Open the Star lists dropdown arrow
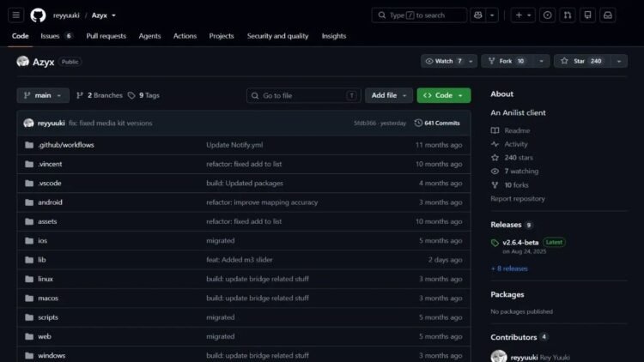This screenshot has height=362, width=644. (x=619, y=61)
